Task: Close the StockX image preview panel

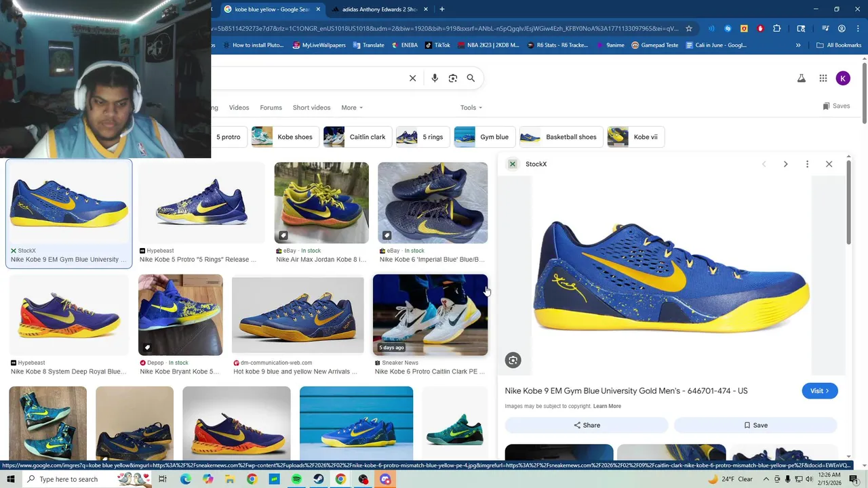Action: tap(829, 164)
